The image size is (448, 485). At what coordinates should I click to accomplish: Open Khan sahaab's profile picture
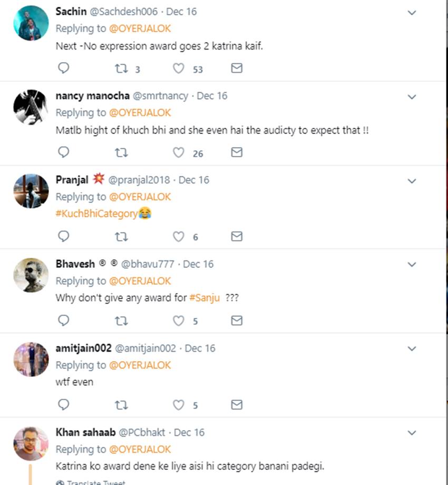pyautogui.click(x=31, y=444)
